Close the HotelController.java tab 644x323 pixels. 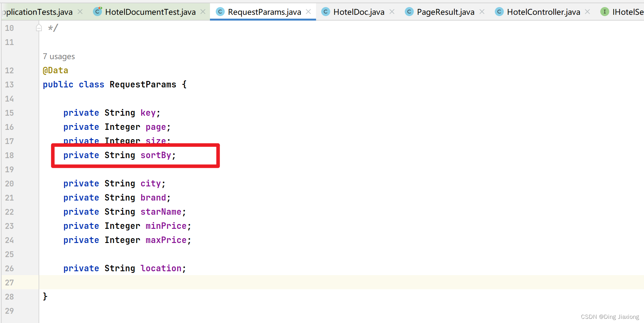[x=587, y=12]
